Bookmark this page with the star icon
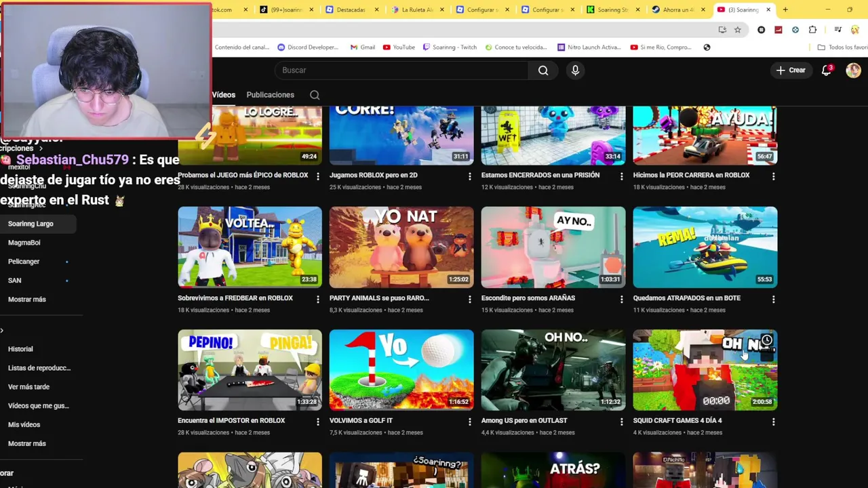868x488 pixels. coord(738,30)
